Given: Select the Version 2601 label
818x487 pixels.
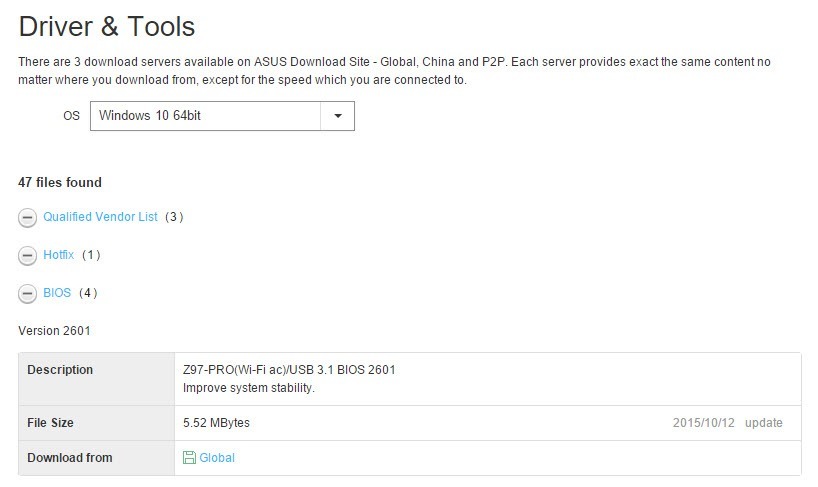Looking at the screenshot, I should (54, 331).
